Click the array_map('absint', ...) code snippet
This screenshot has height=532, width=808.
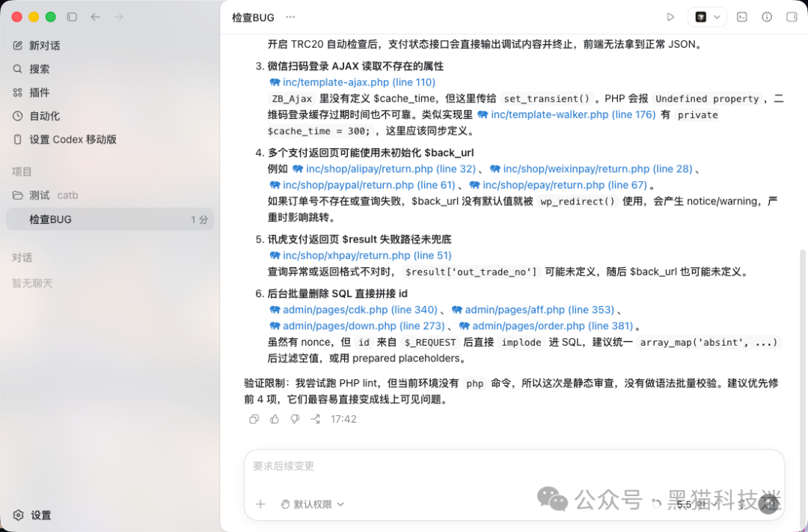(708, 342)
